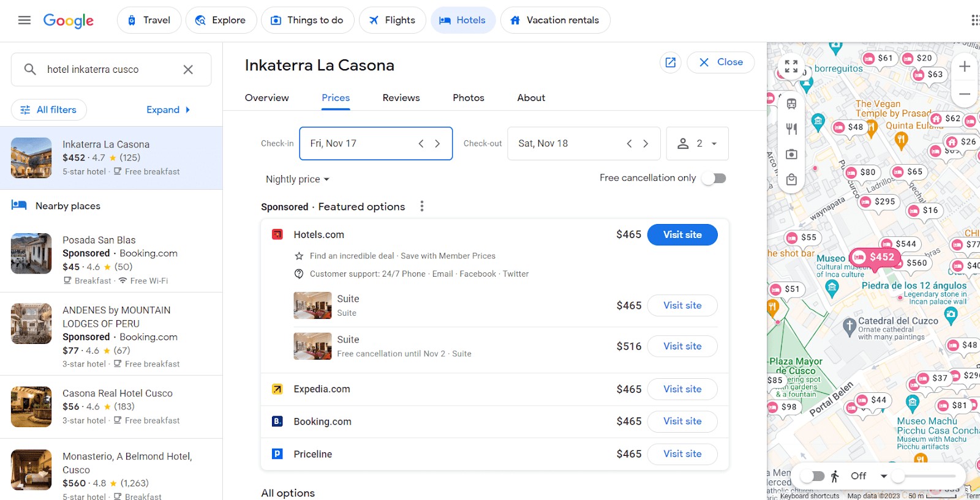Viewport: 980px width, 500px height.
Task: Clear the hotel search text with X icon
Action: click(x=188, y=70)
